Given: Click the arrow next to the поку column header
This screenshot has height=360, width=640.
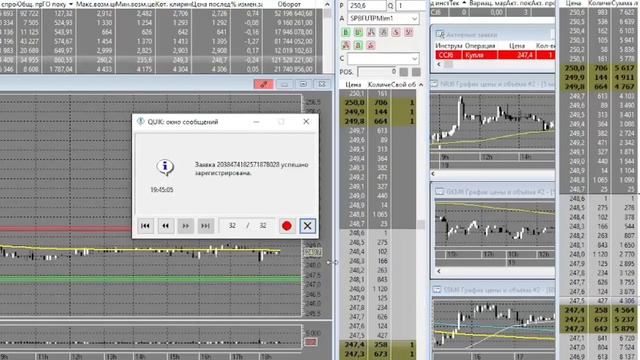Looking at the screenshot, I should (70, 4).
